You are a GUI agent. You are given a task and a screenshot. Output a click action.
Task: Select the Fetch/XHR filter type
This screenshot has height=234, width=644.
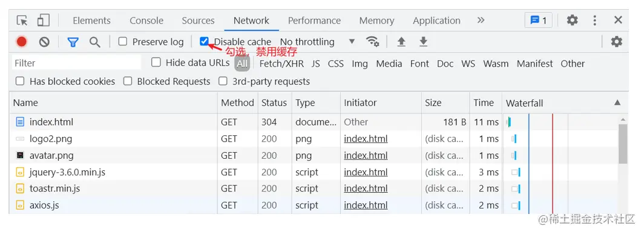(281, 64)
